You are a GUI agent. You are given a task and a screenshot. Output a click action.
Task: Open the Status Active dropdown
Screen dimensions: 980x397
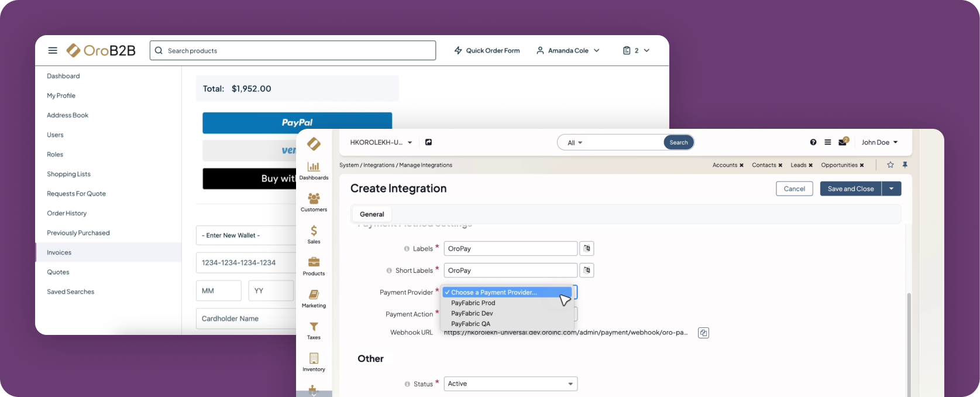tap(511, 384)
